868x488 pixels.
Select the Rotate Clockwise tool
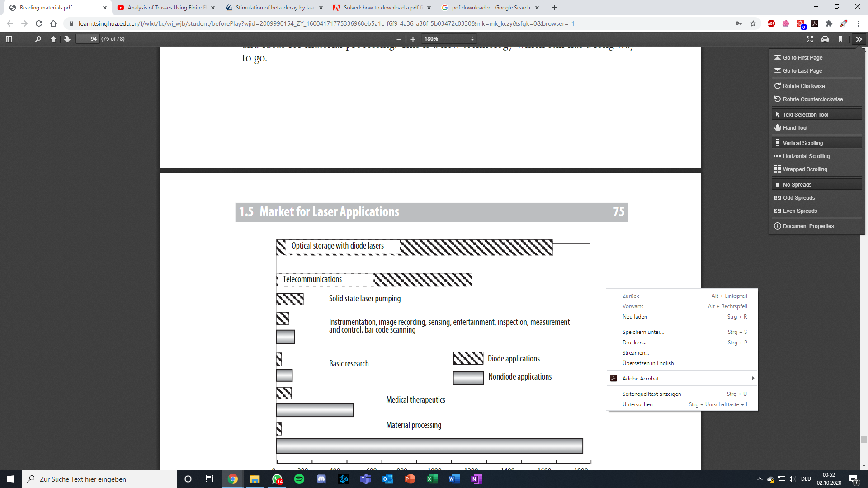pos(804,86)
